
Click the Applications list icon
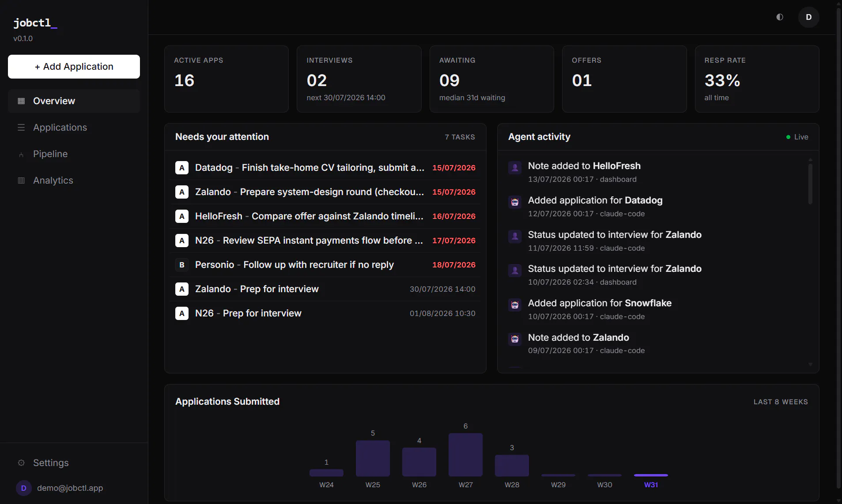click(21, 128)
